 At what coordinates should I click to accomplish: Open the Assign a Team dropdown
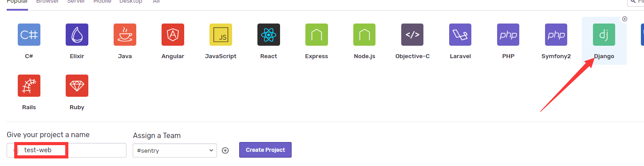pos(175,150)
